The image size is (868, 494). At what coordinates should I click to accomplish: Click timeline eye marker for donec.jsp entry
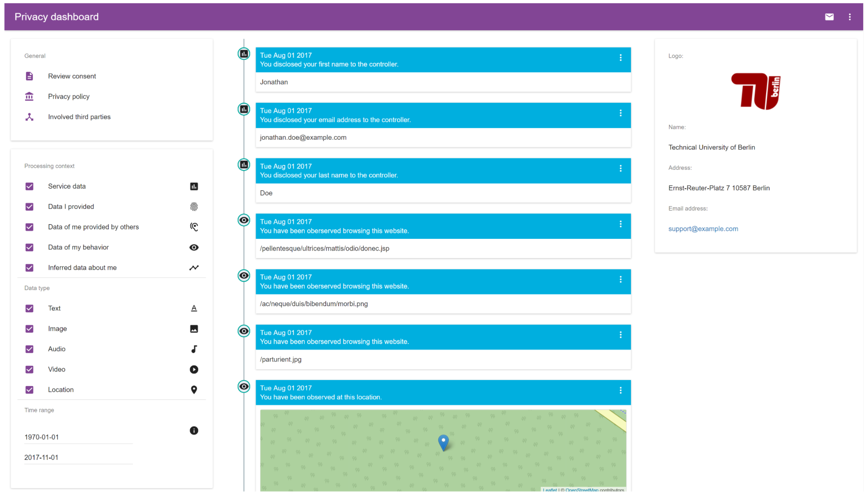[x=244, y=220]
